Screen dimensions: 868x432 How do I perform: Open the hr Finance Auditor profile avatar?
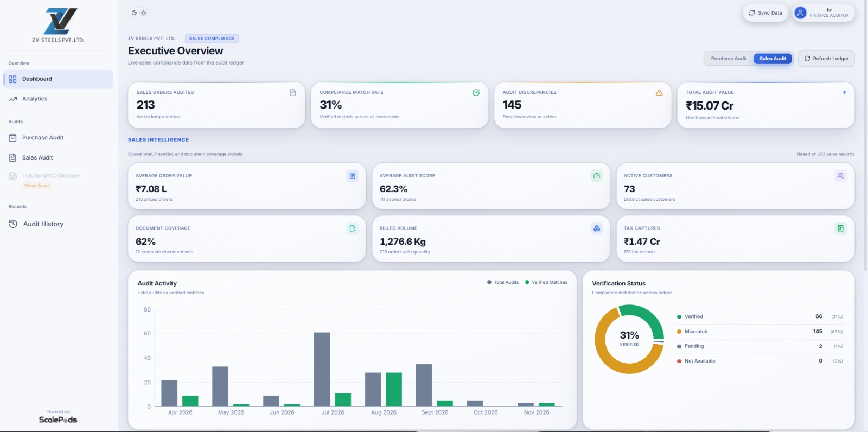(x=800, y=12)
